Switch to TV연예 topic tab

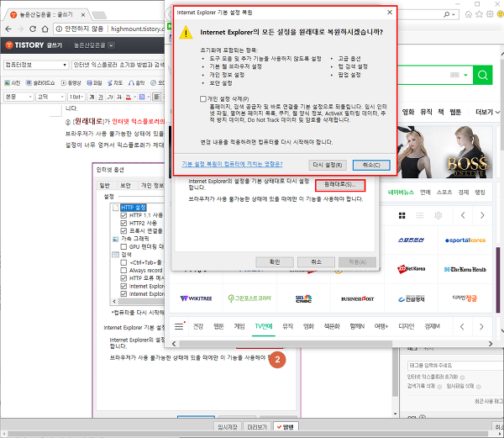pyautogui.click(x=264, y=326)
